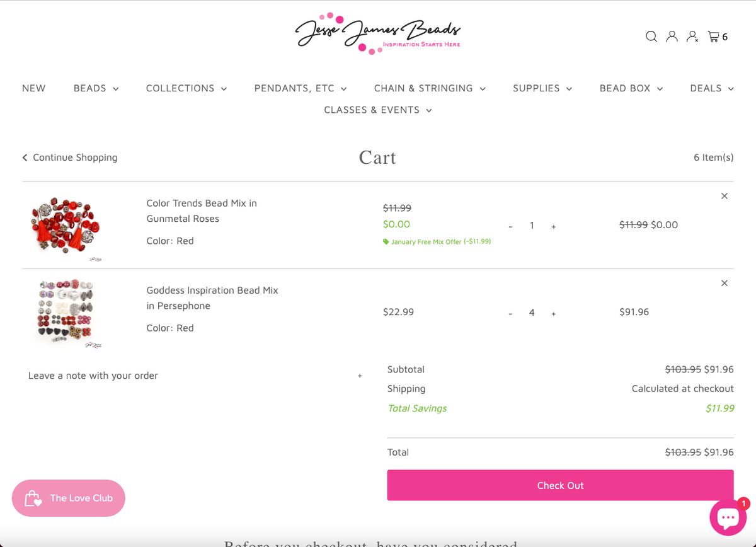Open the shopping cart icon showing 6 items

(714, 37)
